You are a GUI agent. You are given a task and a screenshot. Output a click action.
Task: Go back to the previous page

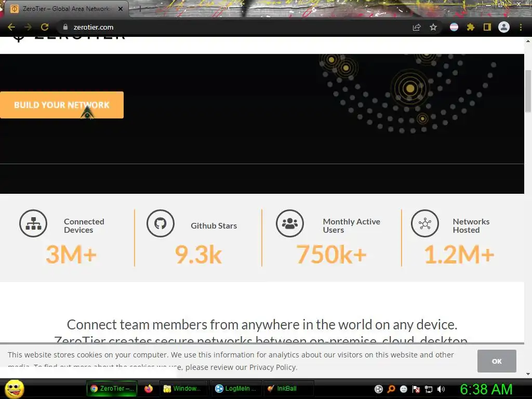11,27
